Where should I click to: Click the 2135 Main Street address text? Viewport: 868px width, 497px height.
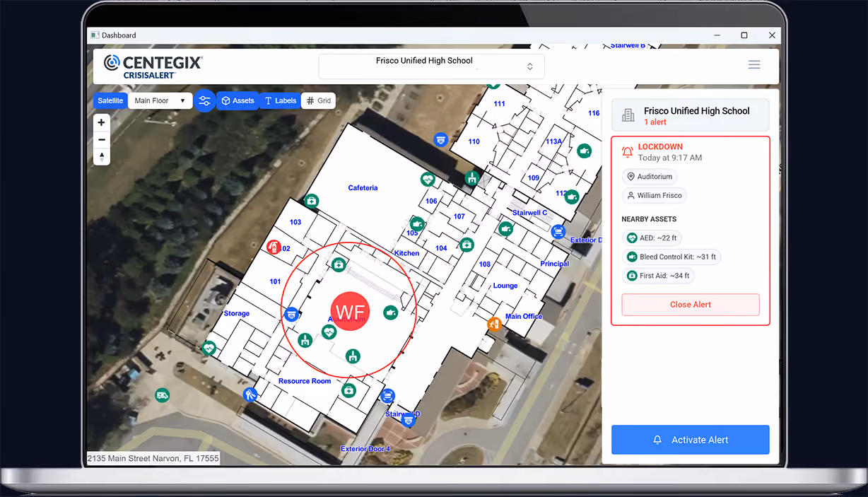[x=153, y=459]
